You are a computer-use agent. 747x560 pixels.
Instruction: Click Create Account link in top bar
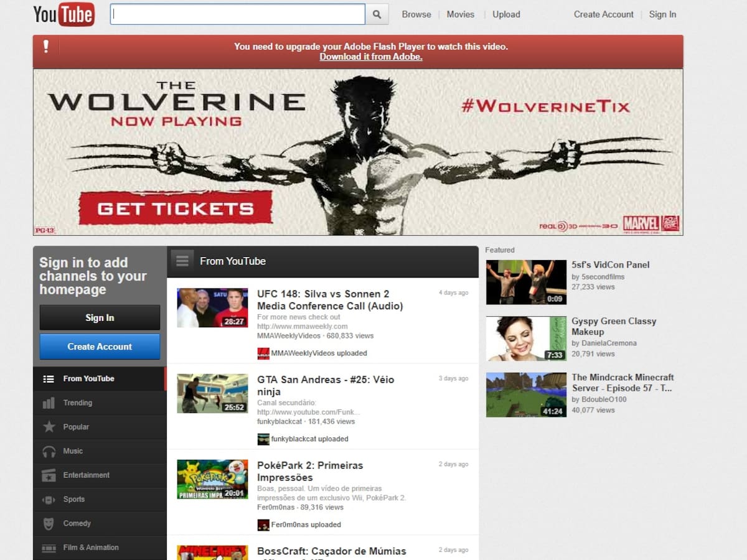click(x=604, y=14)
